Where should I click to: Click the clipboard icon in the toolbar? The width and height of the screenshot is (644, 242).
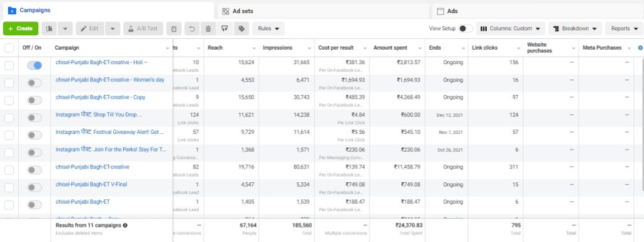(x=174, y=29)
